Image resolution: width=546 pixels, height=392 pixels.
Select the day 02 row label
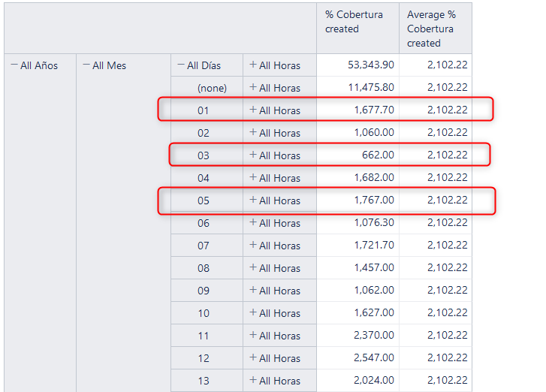[x=204, y=133]
